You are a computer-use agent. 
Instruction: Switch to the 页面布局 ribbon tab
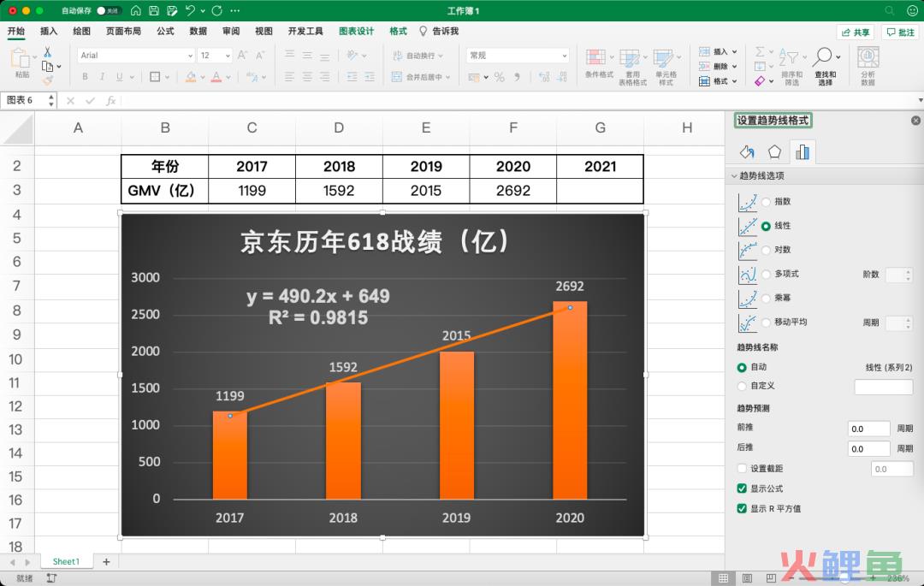(x=123, y=31)
